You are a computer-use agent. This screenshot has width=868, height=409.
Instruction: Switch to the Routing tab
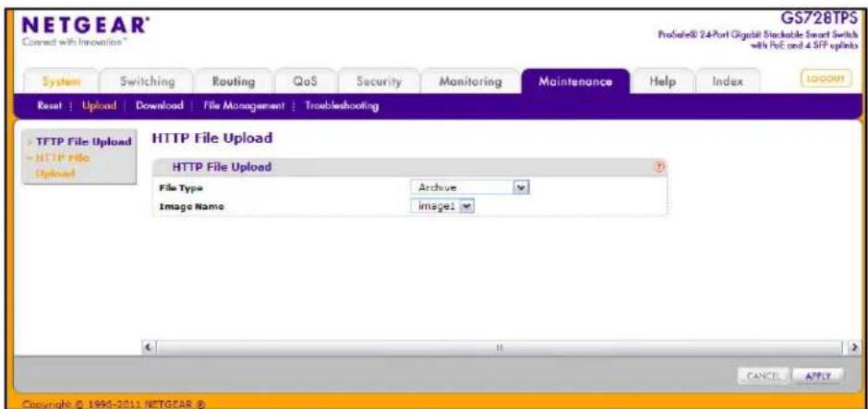coord(234,81)
